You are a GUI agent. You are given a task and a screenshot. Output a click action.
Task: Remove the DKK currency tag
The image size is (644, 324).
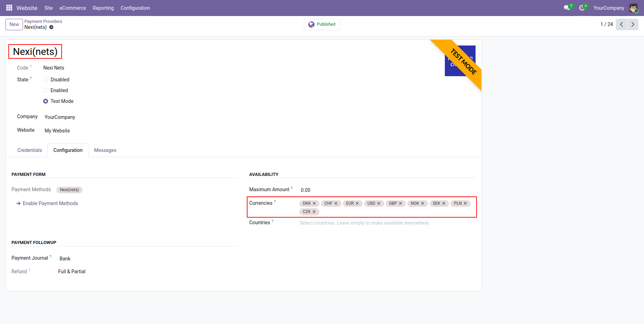[x=314, y=203]
